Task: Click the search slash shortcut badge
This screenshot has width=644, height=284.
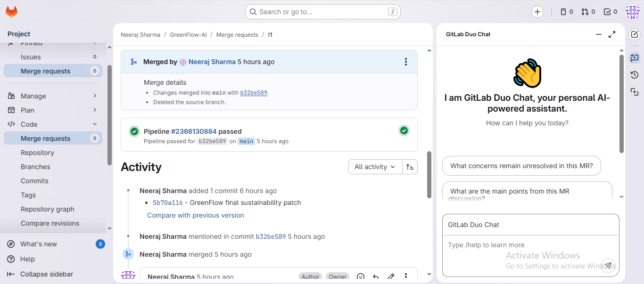Action: [392, 12]
